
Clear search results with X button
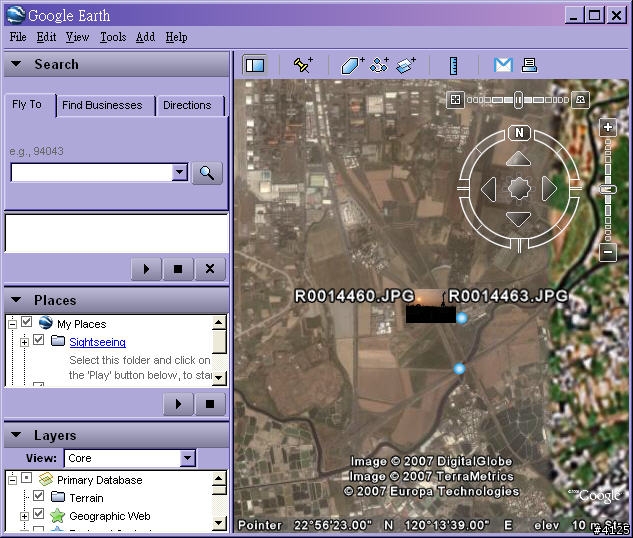(x=210, y=269)
